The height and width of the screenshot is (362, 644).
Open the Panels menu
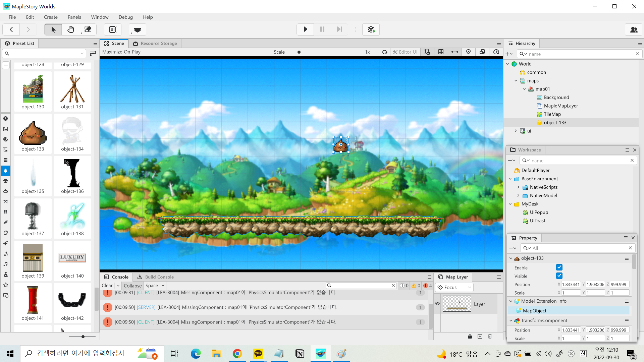coord(74,17)
